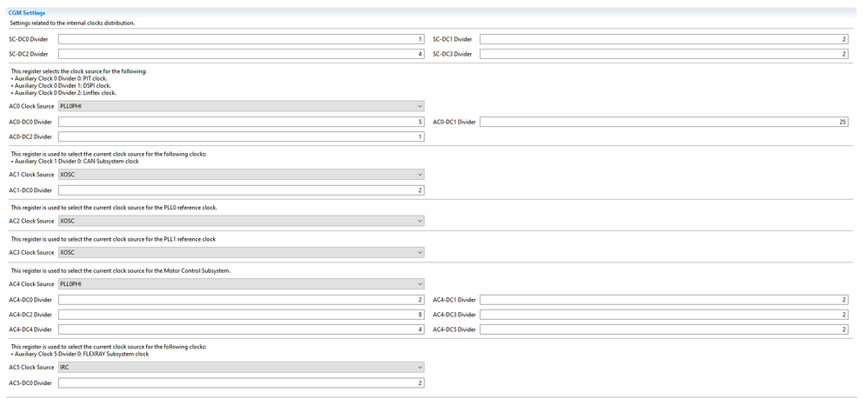
Task: Open the AC1 Clock Source dropdown
Action: pyautogui.click(x=242, y=175)
